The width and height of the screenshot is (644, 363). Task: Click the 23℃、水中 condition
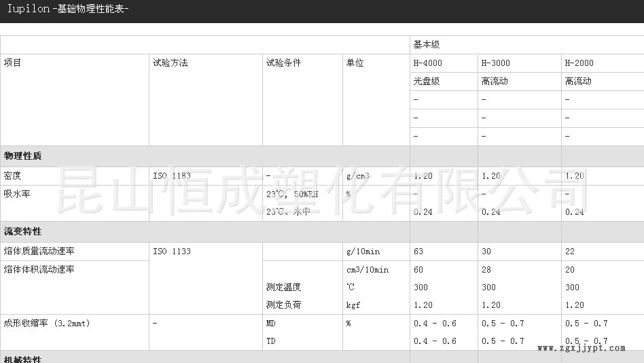pos(288,211)
